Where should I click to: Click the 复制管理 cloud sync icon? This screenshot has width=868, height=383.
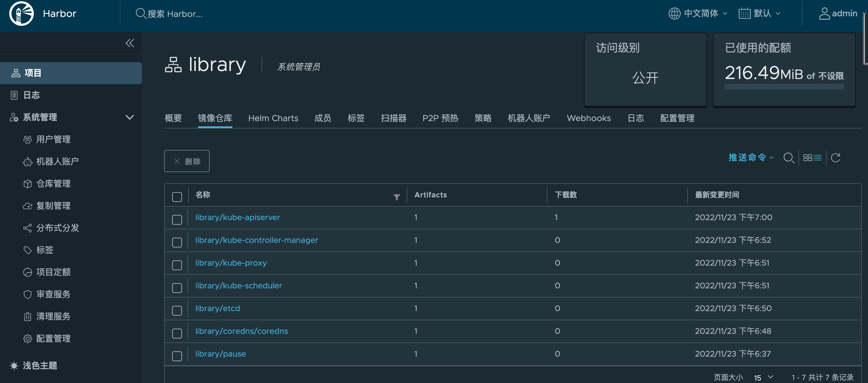(28, 206)
